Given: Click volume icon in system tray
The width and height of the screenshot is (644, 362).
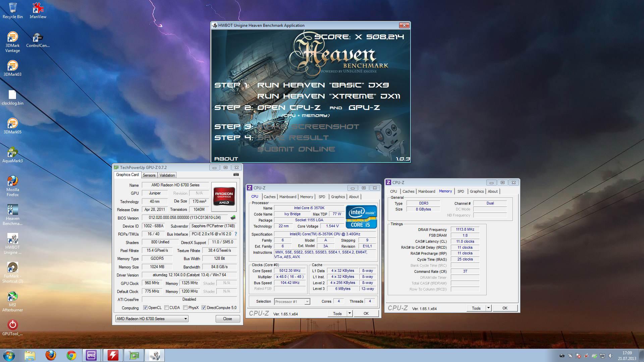Looking at the screenshot, I should click(x=611, y=356).
